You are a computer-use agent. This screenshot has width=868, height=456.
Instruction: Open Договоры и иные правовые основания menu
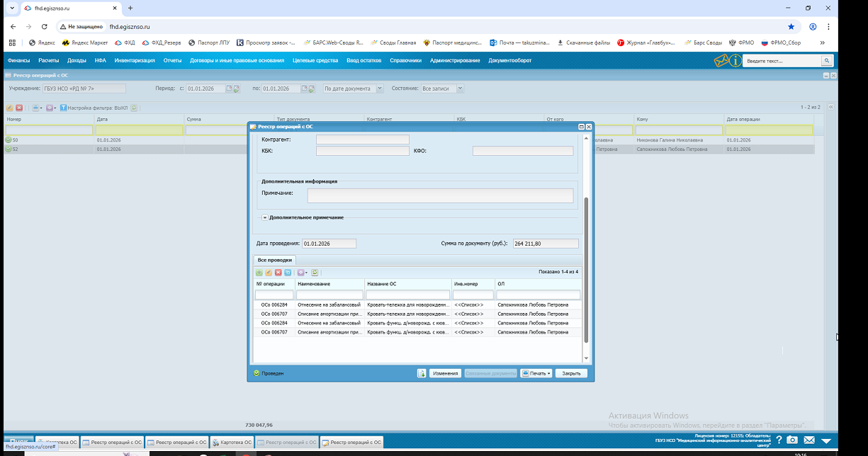click(237, 61)
